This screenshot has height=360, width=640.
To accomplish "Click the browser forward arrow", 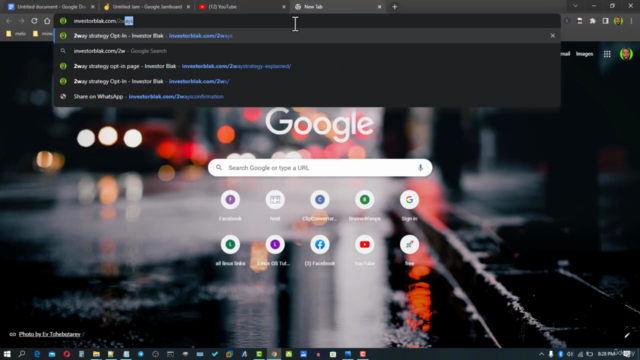I will 21,21.
